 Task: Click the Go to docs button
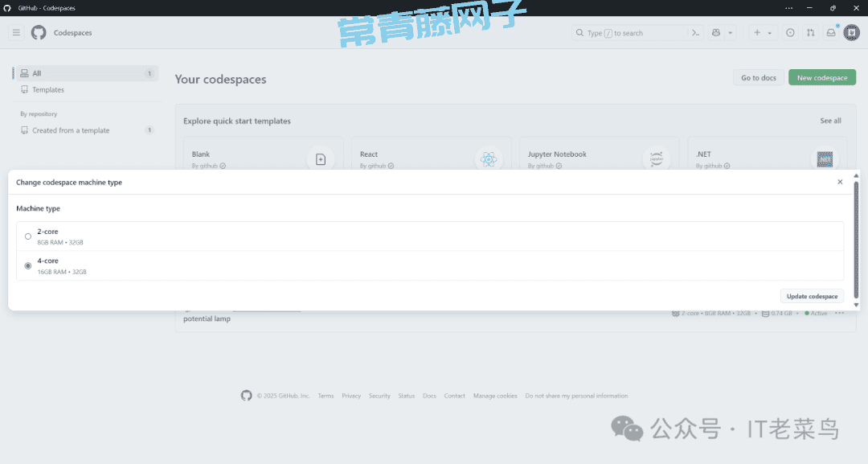click(759, 77)
